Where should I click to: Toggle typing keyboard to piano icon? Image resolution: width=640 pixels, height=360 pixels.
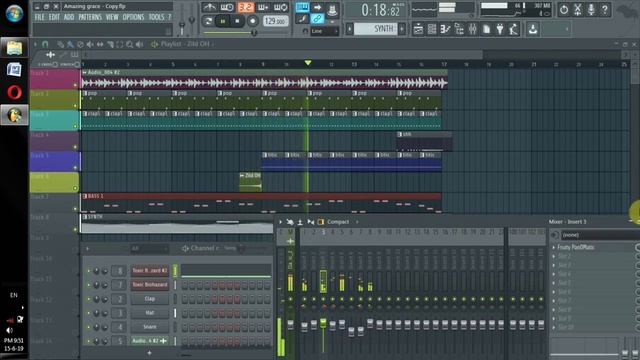point(302,7)
